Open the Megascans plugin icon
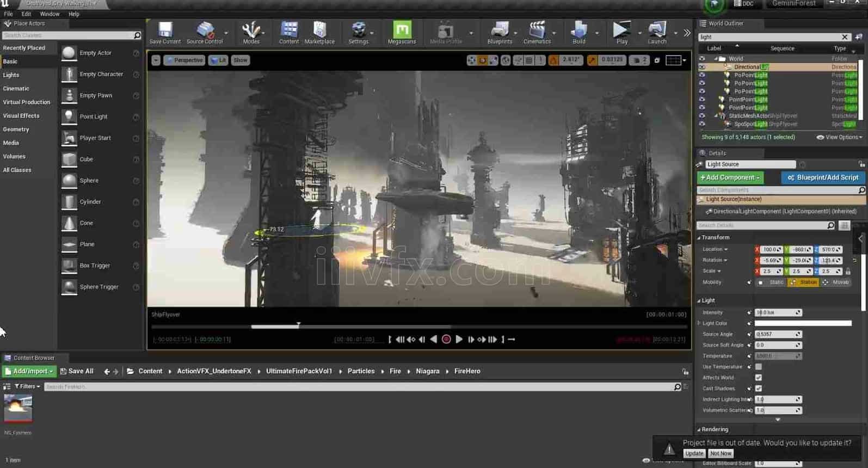The height and width of the screenshot is (468, 868). [402, 33]
